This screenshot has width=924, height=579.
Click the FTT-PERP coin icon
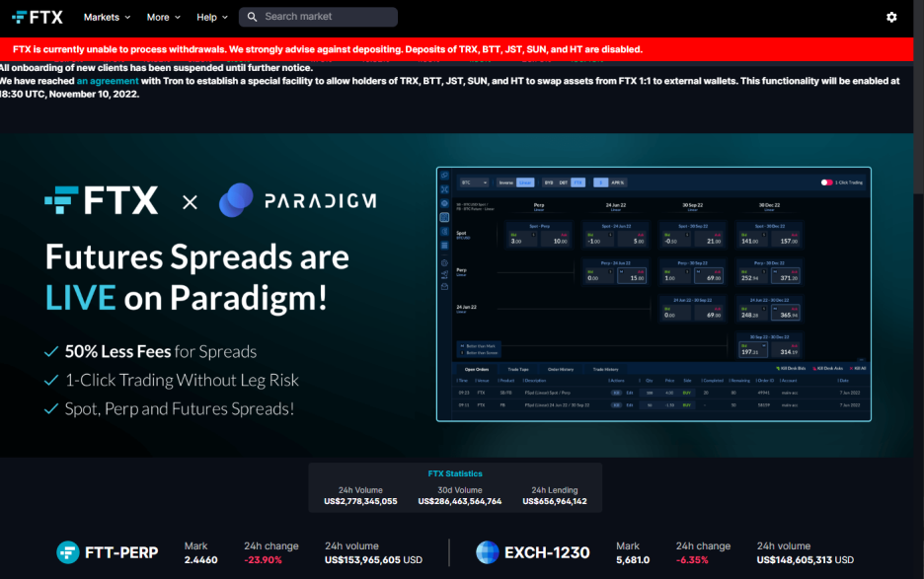point(68,552)
